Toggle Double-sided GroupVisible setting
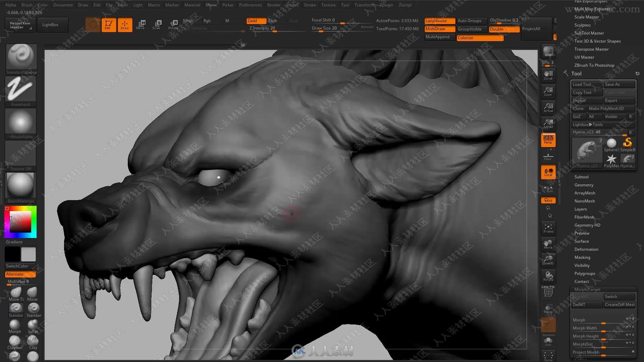 pos(504,29)
